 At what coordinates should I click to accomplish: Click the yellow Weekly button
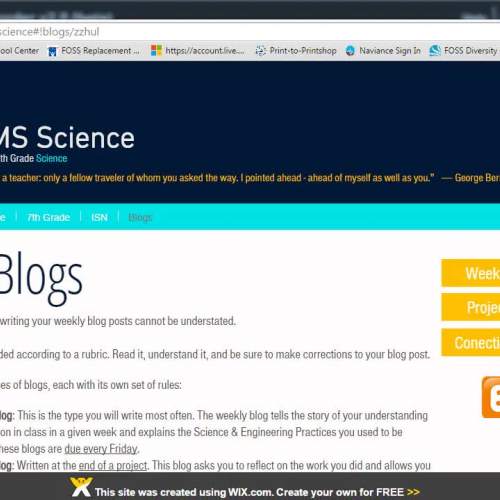471,273
